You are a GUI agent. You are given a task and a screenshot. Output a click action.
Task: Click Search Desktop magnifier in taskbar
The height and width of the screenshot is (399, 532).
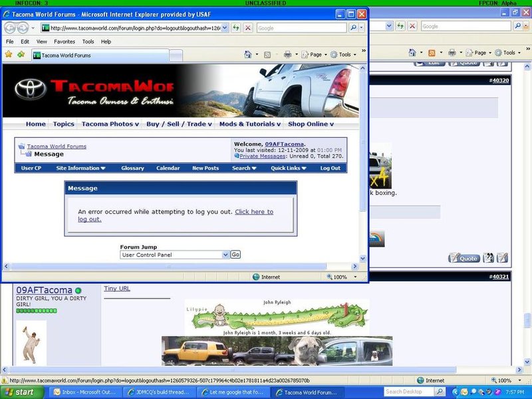tap(440, 392)
